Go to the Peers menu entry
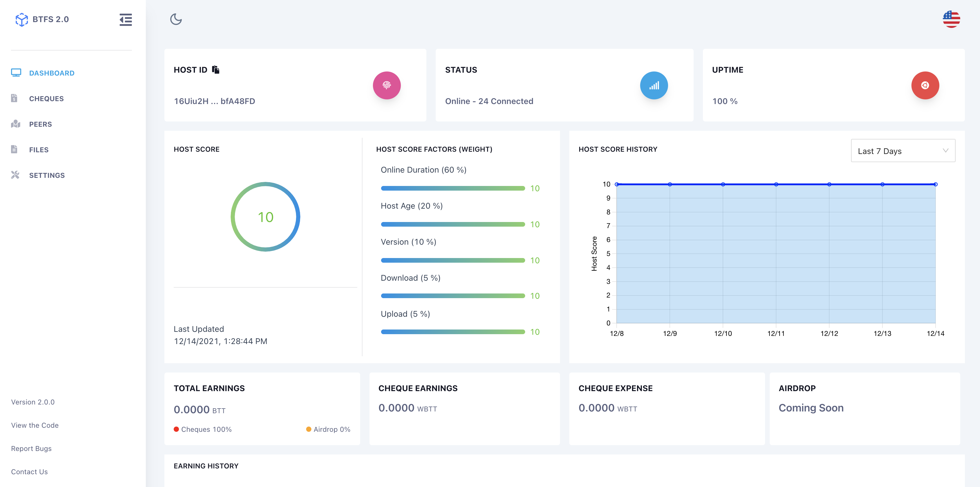 (x=40, y=124)
